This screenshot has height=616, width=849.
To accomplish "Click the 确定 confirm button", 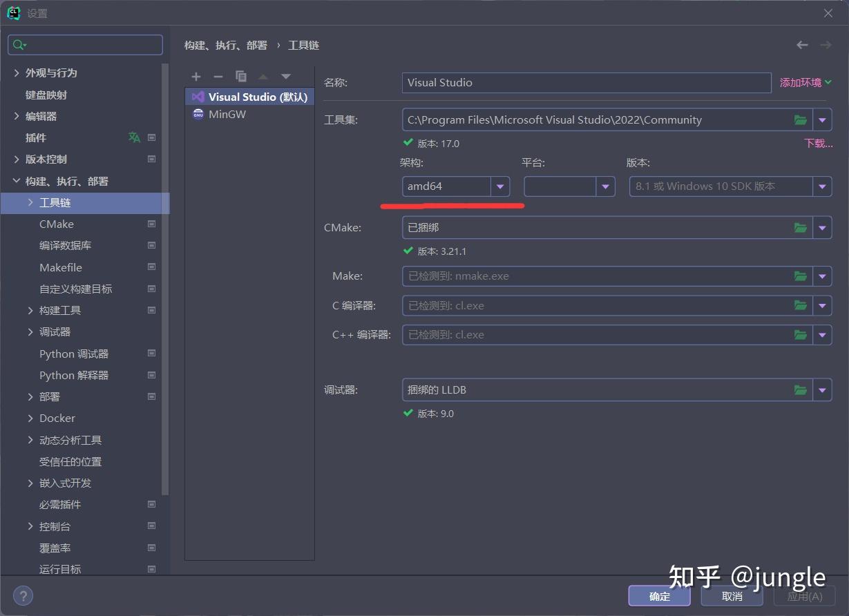I will (658, 595).
